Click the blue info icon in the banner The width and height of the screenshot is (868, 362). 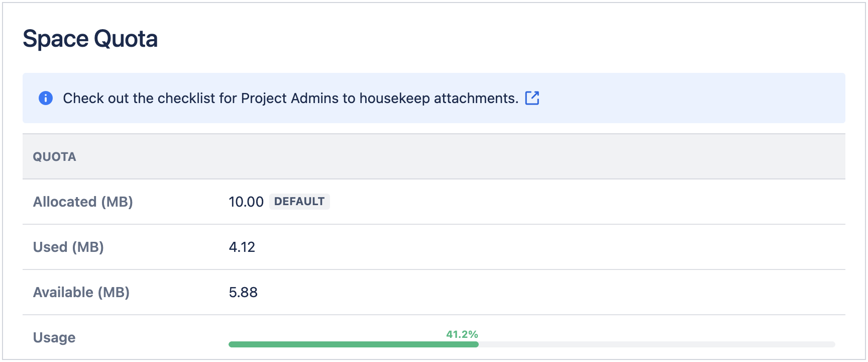[x=46, y=98]
